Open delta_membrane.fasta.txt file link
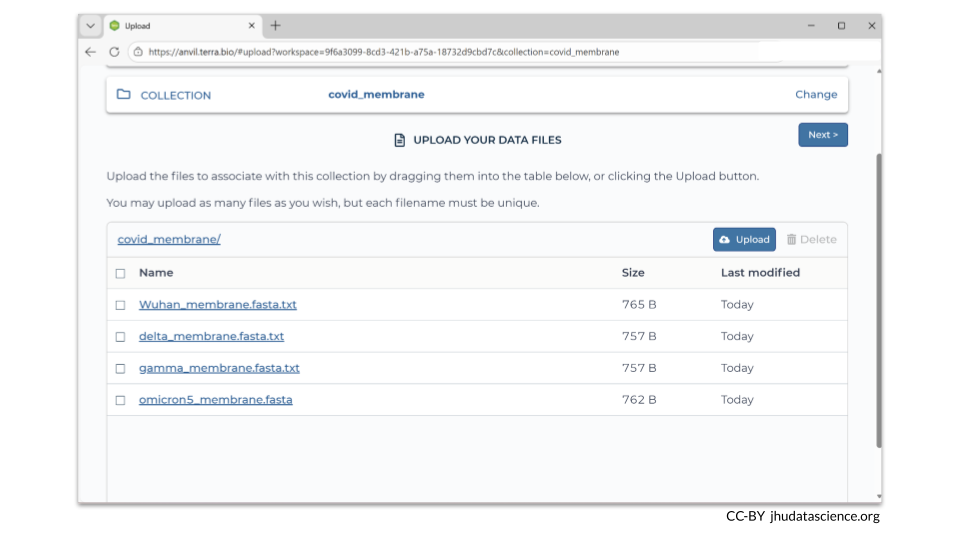 pyautogui.click(x=211, y=336)
